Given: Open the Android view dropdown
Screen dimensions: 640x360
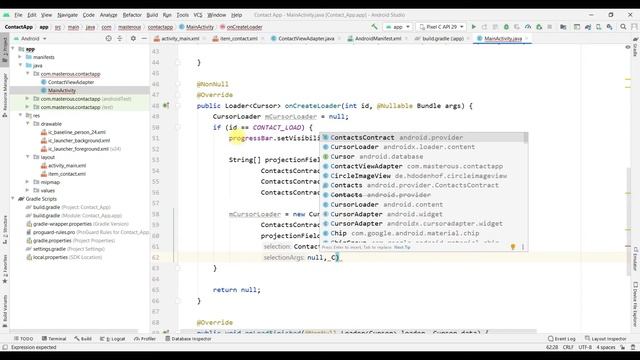Looking at the screenshot, I should tap(30, 38).
